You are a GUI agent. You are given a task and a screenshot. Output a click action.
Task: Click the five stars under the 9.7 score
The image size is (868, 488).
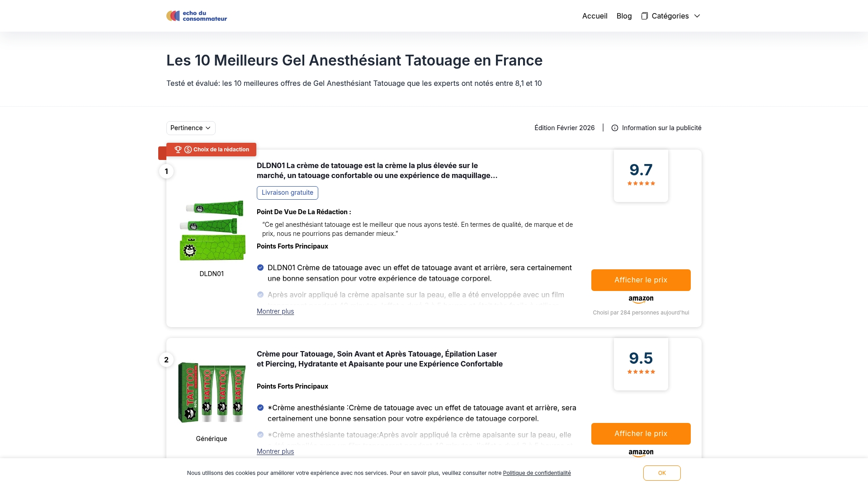coord(641,183)
